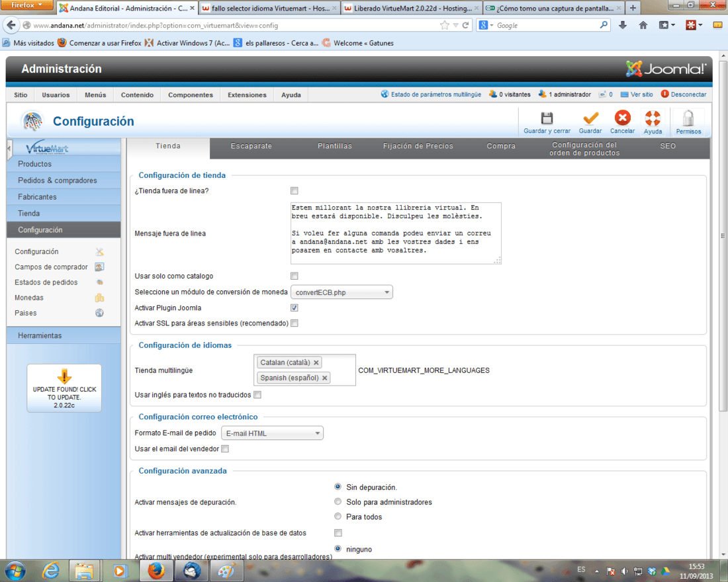Check Usar inglés para textos no traducidos

tap(257, 395)
